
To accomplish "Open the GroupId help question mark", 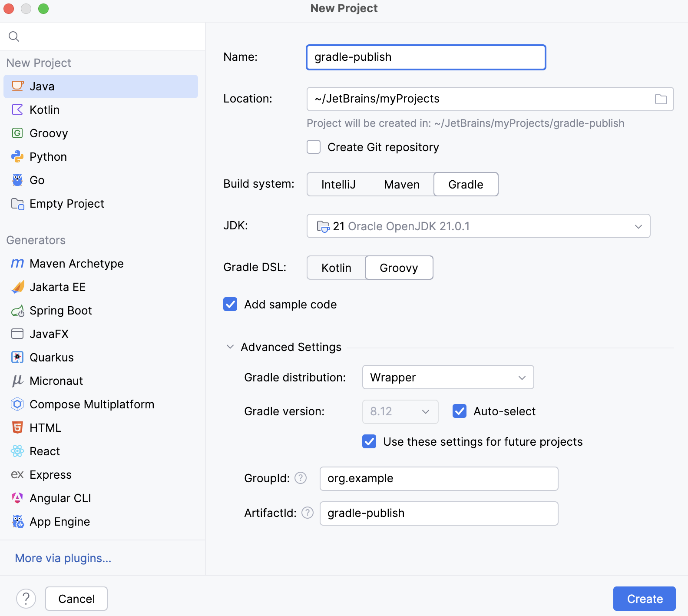I will [x=301, y=478].
